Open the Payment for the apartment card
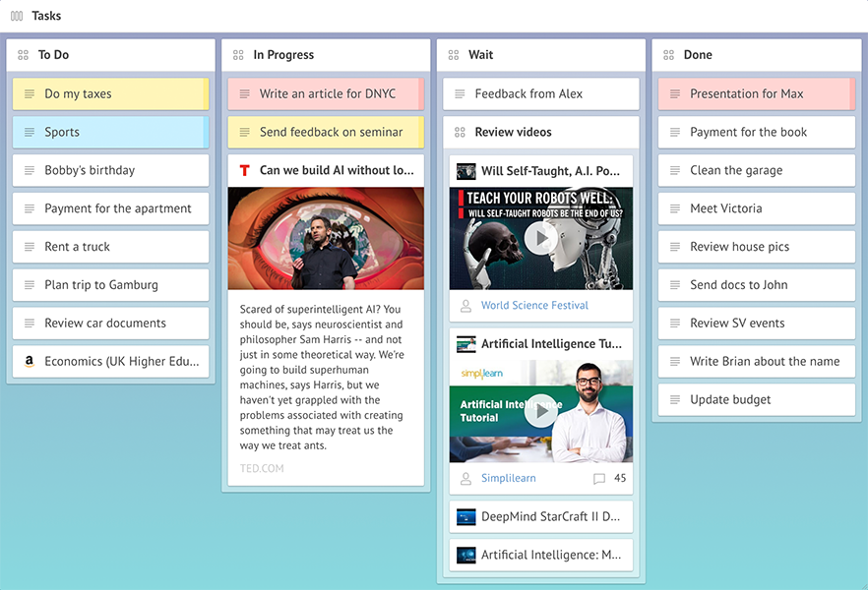This screenshot has height=590, width=868. pyautogui.click(x=110, y=208)
